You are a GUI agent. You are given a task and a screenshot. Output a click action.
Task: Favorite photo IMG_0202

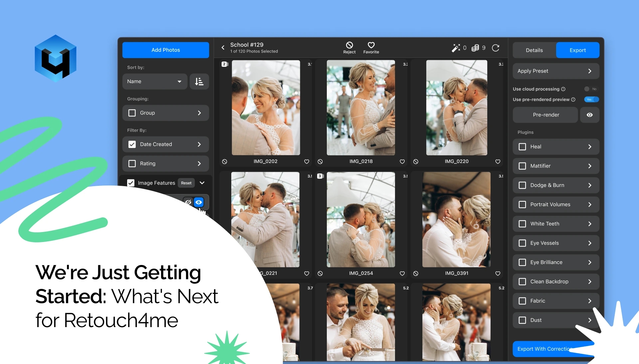click(x=307, y=162)
